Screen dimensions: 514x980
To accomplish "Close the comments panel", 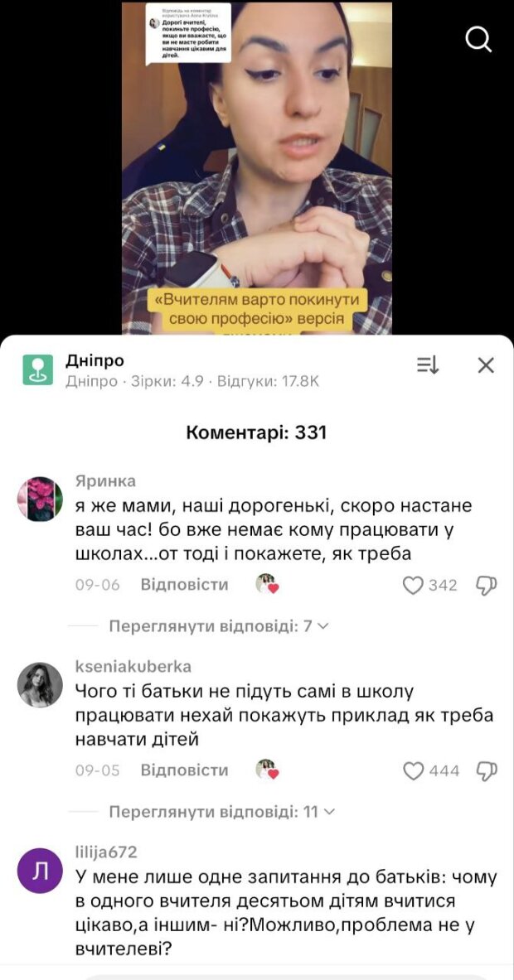I will (x=486, y=365).
